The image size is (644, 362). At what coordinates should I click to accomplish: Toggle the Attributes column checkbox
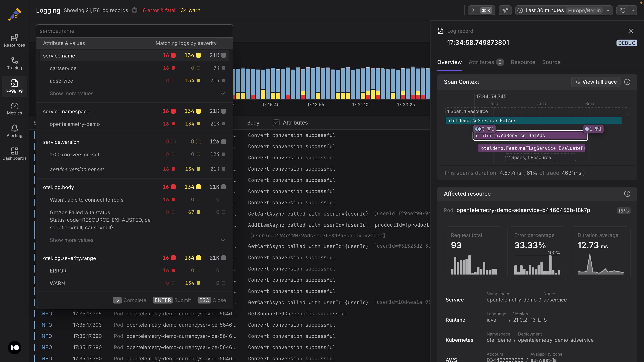[x=276, y=123]
